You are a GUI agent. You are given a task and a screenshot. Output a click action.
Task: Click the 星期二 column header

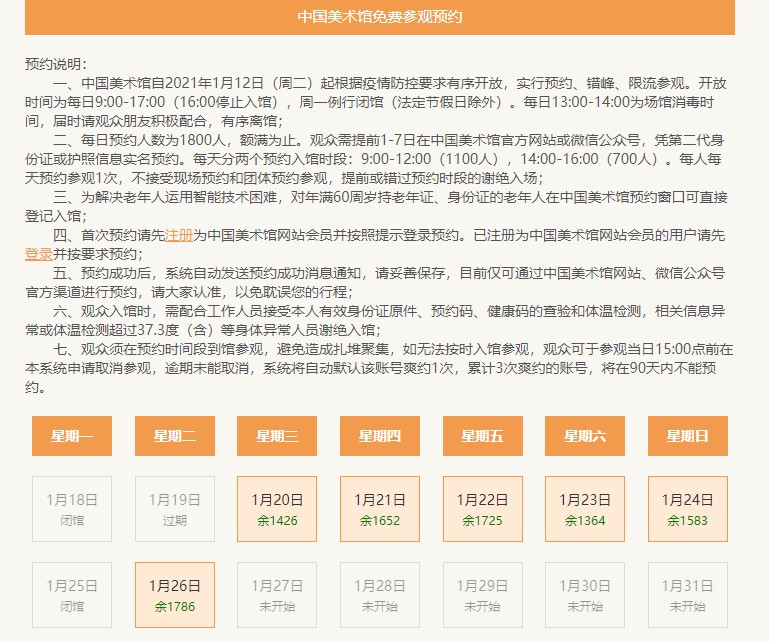point(175,436)
